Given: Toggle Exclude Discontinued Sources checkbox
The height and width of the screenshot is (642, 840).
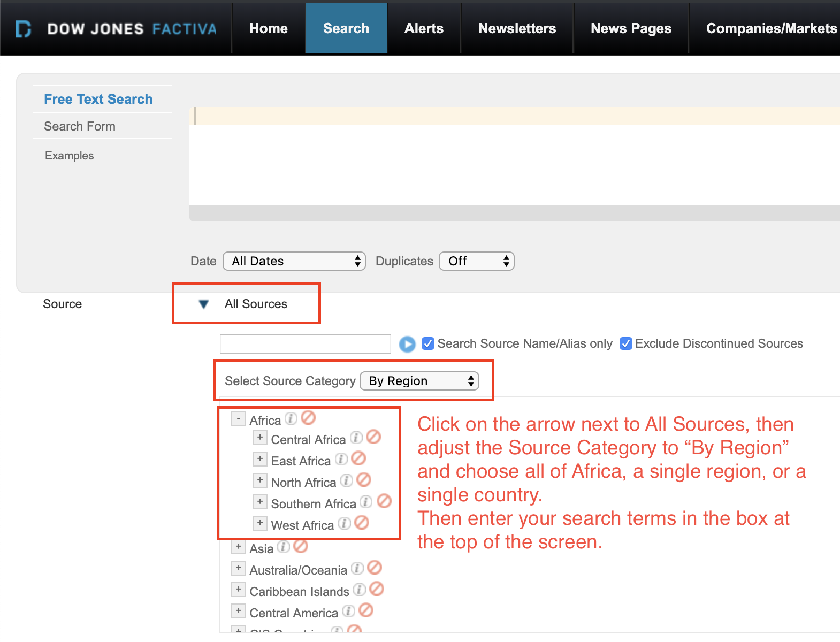Looking at the screenshot, I should pyautogui.click(x=626, y=343).
